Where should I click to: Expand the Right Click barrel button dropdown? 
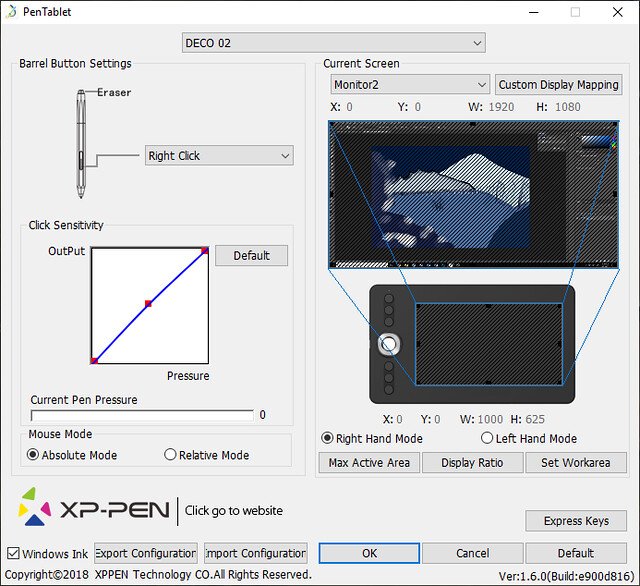[219, 156]
